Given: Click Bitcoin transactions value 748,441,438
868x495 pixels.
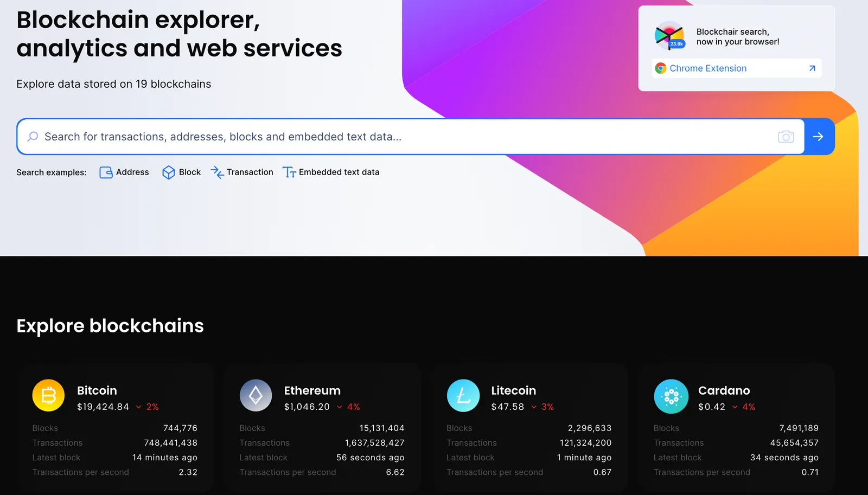Looking at the screenshot, I should (171, 443).
